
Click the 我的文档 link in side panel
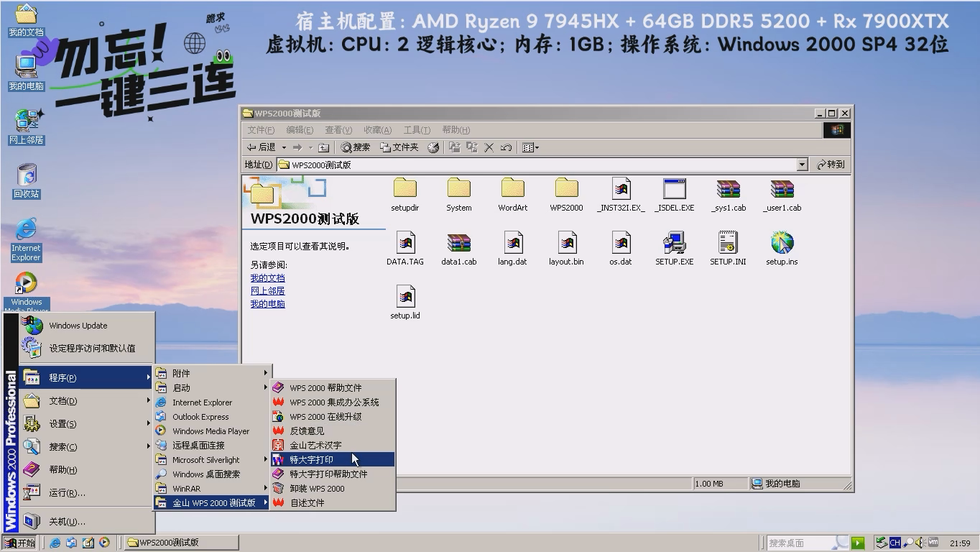tap(267, 278)
